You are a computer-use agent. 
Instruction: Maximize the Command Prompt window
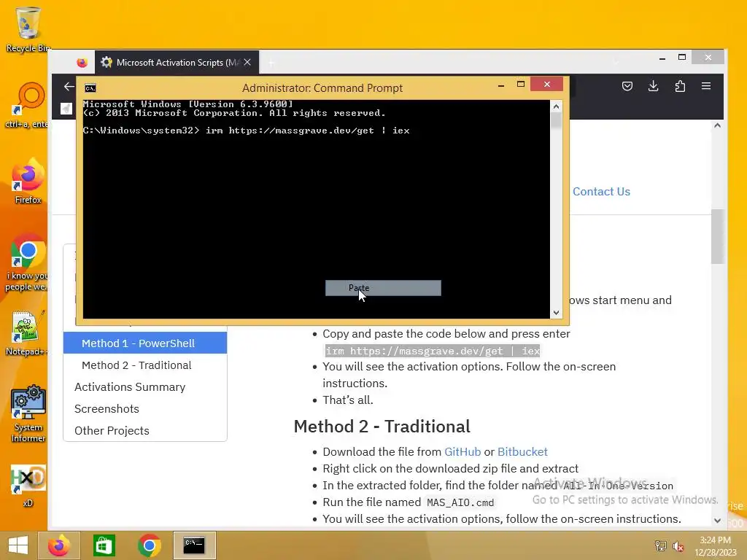521,85
